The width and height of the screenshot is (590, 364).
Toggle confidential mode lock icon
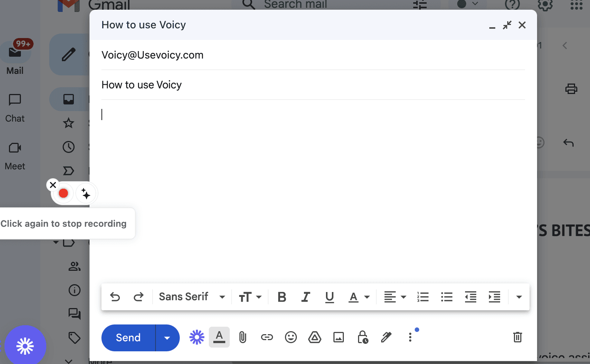click(363, 337)
